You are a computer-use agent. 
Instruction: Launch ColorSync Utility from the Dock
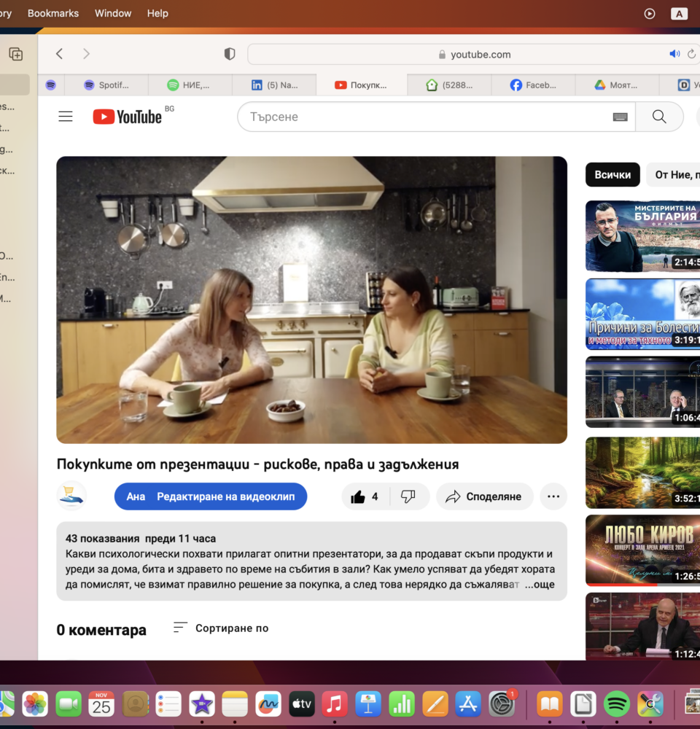pos(650,704)
